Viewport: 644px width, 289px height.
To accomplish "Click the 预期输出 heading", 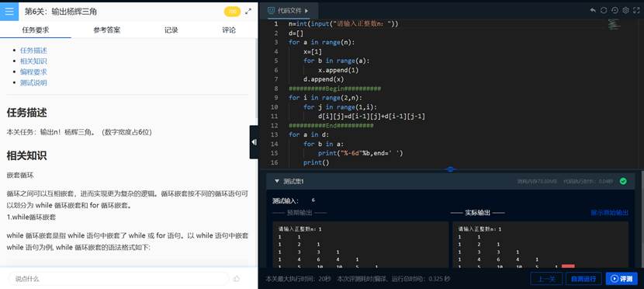I will (299, 213).
